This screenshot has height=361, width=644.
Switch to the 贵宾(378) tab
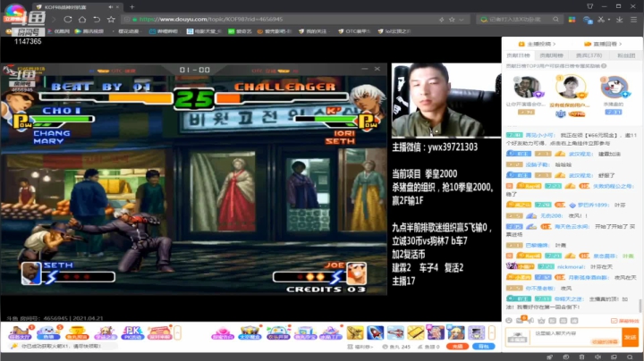[x=589, y=55]
